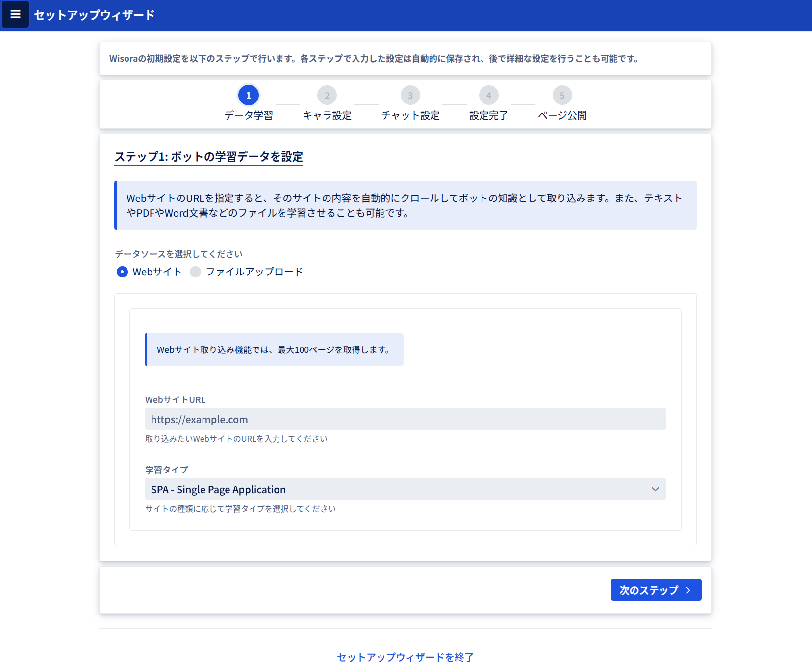Click the ステップ1 heading text
The height and width of the screenshot is (672, 812).
coord(209,157)
